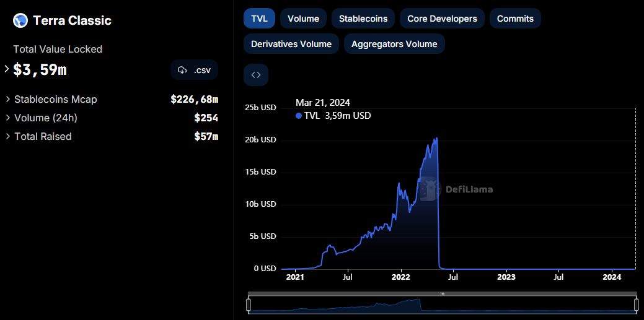Toggle the Stablecoins chart option
The height and width of the screenshot is (320, 644).
[363, 19]
